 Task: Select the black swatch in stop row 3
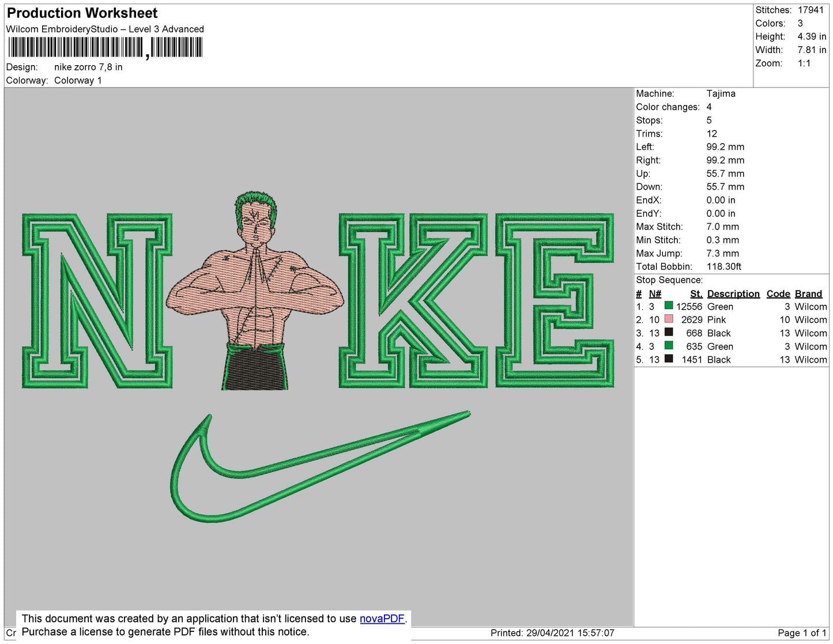click(x=669, y=332)
